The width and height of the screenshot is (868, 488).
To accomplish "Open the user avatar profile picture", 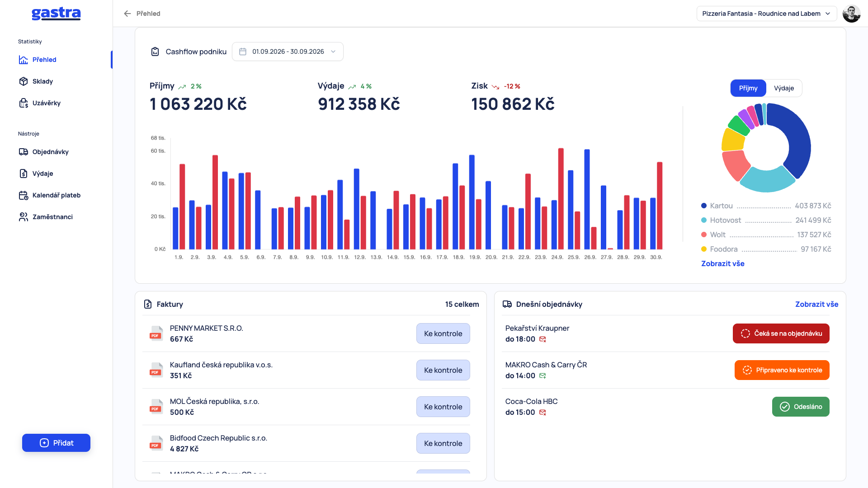I will coord(851,14).
